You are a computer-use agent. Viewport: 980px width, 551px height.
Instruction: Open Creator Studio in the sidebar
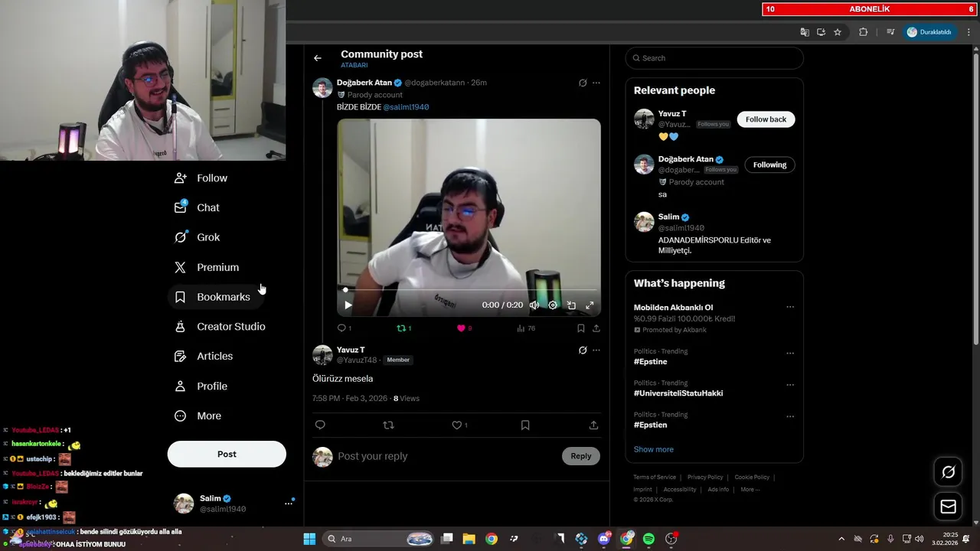coord(220,327)
